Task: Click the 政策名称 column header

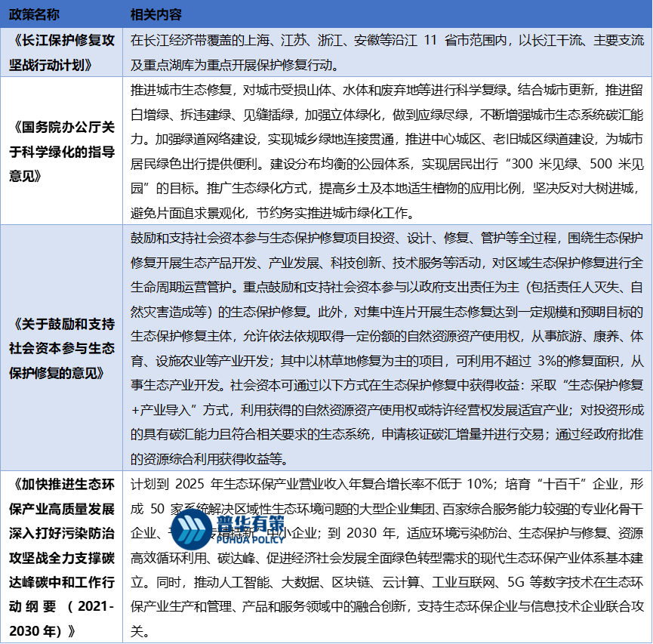Action: [35, 13]
